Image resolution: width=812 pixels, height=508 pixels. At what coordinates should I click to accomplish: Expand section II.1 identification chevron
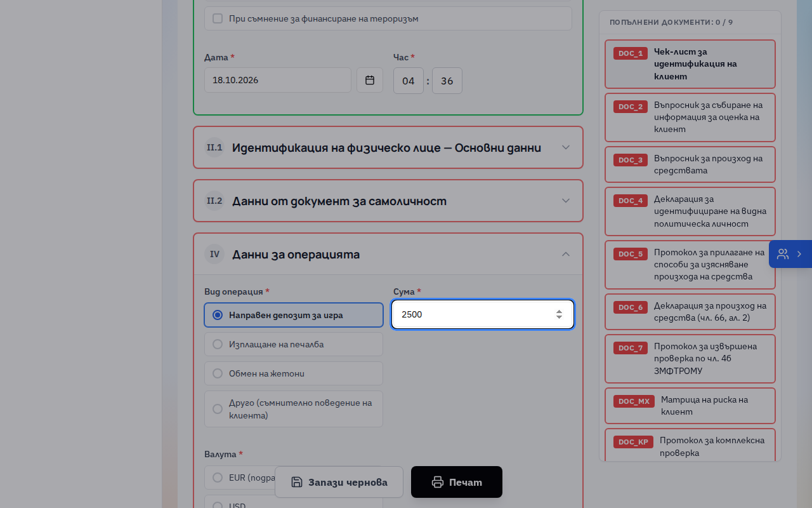[566, 147]
